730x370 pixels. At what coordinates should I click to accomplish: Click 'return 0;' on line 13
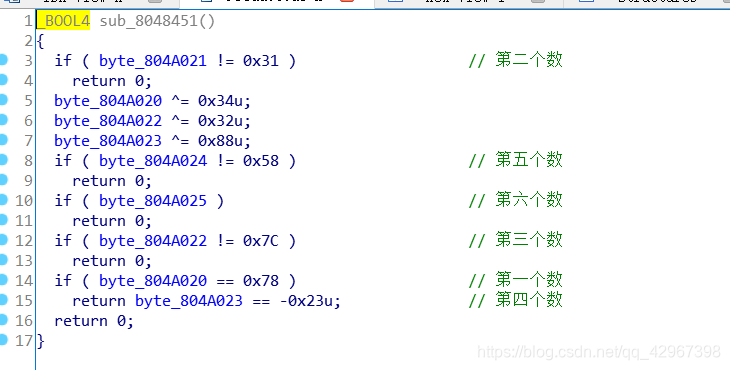112,262
